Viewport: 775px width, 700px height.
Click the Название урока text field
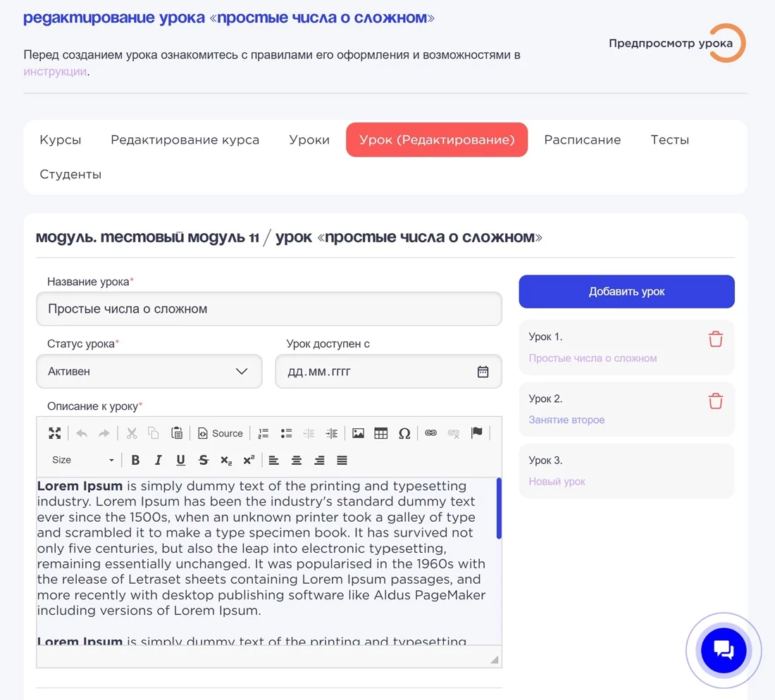pos(268,308)
